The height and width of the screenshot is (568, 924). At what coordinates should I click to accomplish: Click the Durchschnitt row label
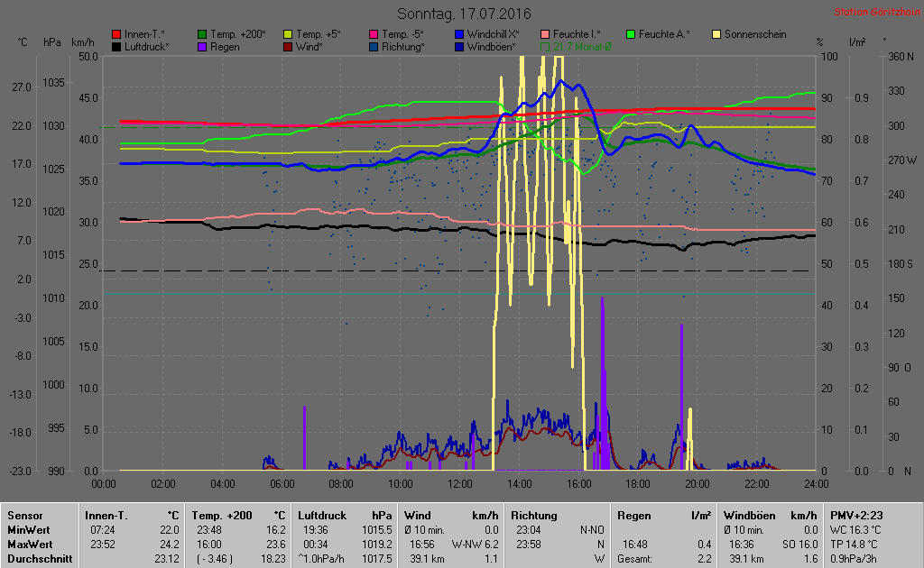40,559
